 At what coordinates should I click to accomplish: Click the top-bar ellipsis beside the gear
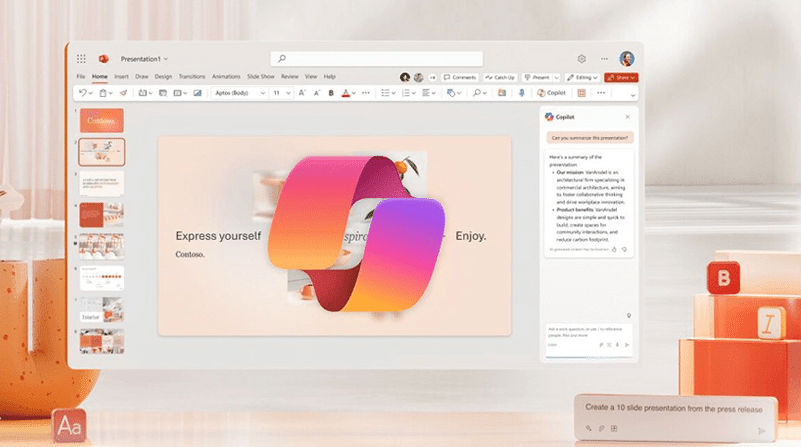[x=604, y=59]
